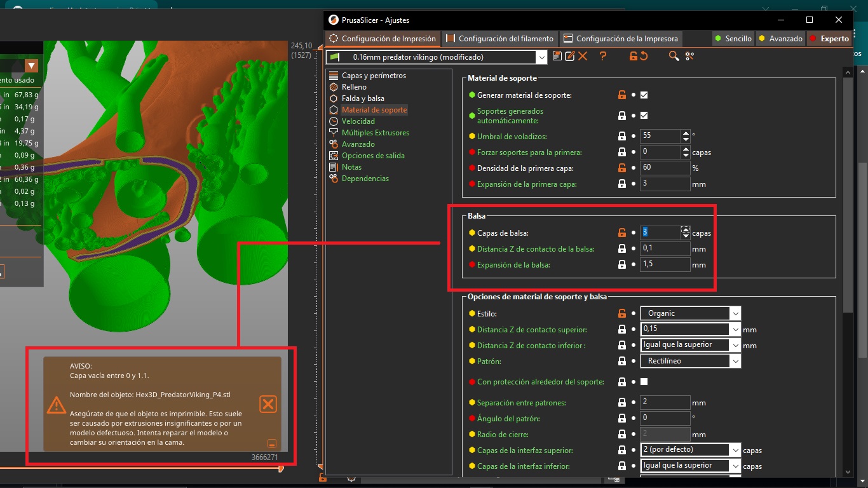Image resolution: width=868 pixels, height=488 pixels.
Task: Expand Distancia Z de contacto superior options
Action: [x=735, y=330]
